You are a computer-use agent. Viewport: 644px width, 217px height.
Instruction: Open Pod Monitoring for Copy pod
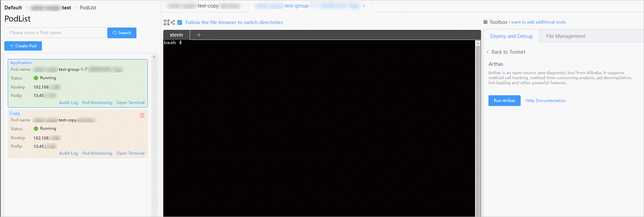click(x=97, y=153)
